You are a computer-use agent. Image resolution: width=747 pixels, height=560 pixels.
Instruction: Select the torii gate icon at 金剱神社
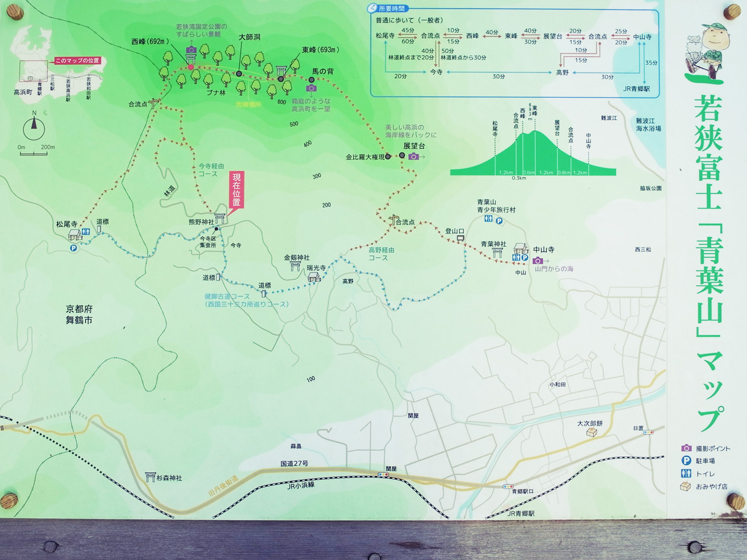pyautogui.click(x=295, y=266)
